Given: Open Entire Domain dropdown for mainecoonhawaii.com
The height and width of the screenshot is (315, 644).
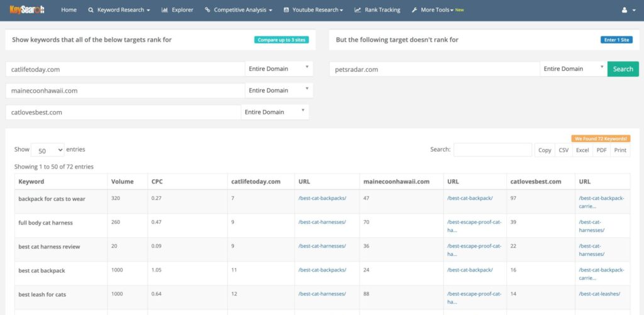Looking at the screenshot, I should [x=278, y=91].
